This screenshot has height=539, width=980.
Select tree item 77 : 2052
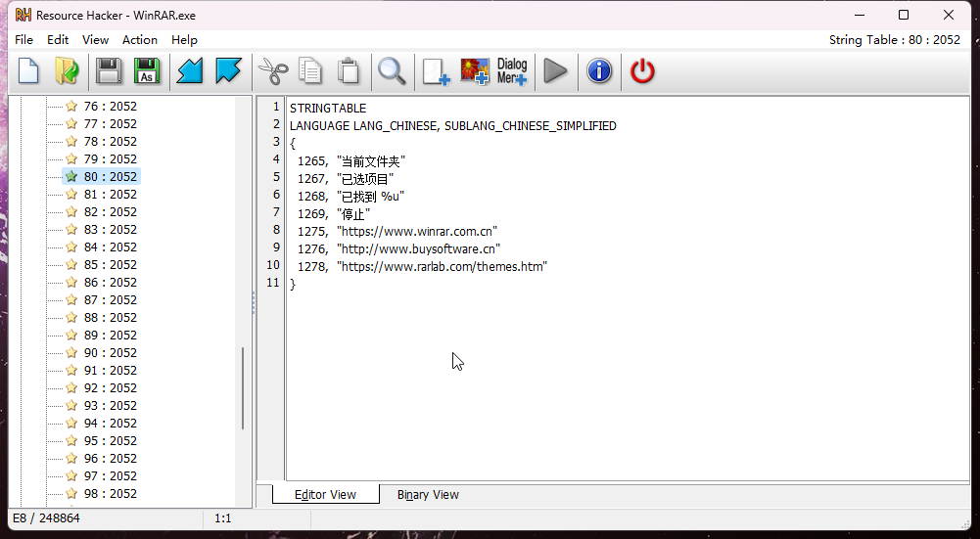point(111,123)
